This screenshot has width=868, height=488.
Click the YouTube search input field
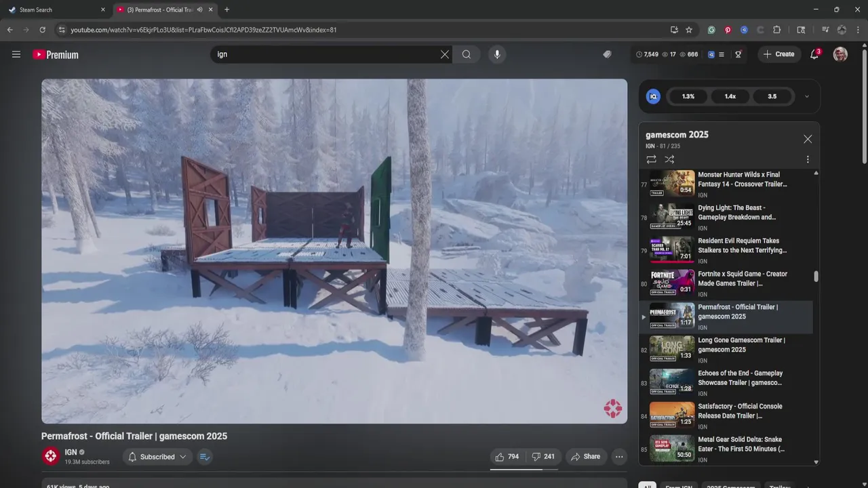tap(325, 54)
